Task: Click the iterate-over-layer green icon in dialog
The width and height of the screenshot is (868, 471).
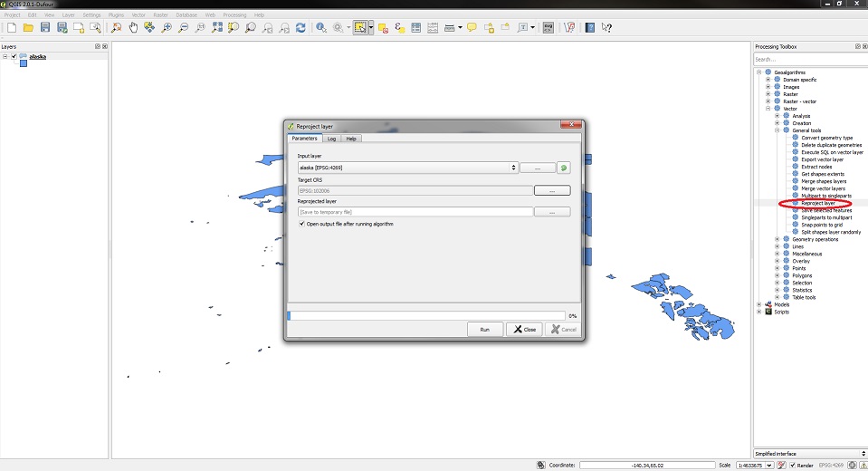Action: [x=564, y=168]
